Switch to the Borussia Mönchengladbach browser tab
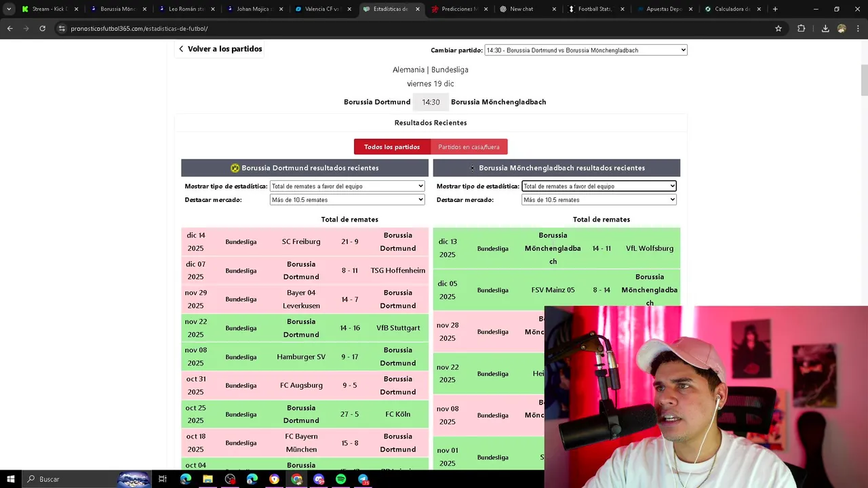This screenshot has width=868, height=488. click(x=117, y=9)
